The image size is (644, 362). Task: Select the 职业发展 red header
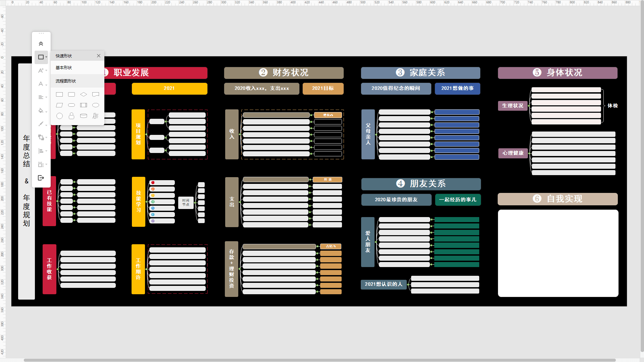coord(156,73)
